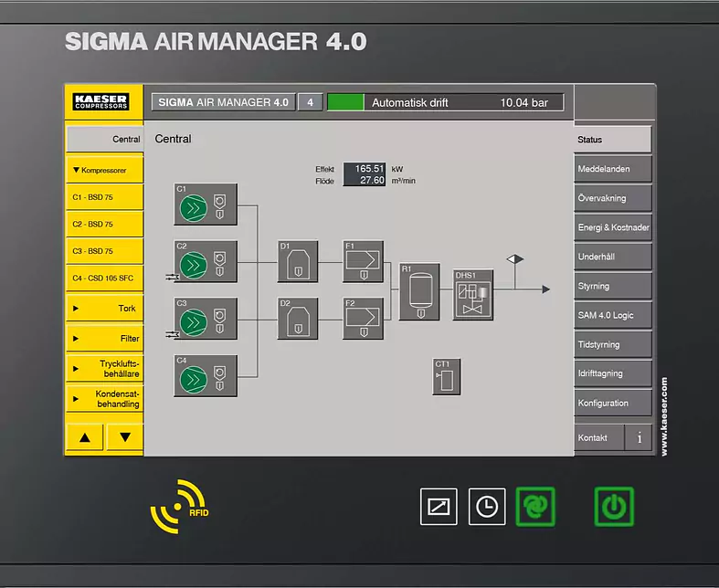
Task: Toggle the green power button
Action: pyautogui.click(x=614, y=506)
